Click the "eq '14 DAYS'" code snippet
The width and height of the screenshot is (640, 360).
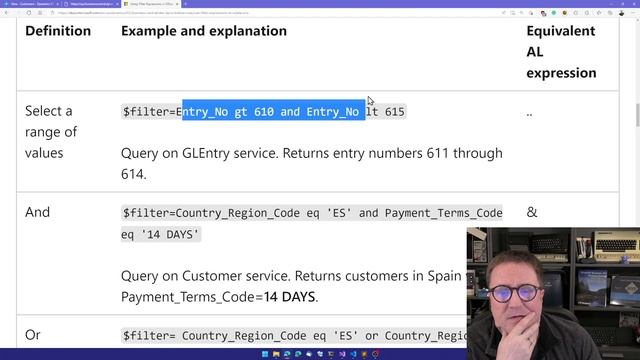pyautogui.click(x=161, y=235)
